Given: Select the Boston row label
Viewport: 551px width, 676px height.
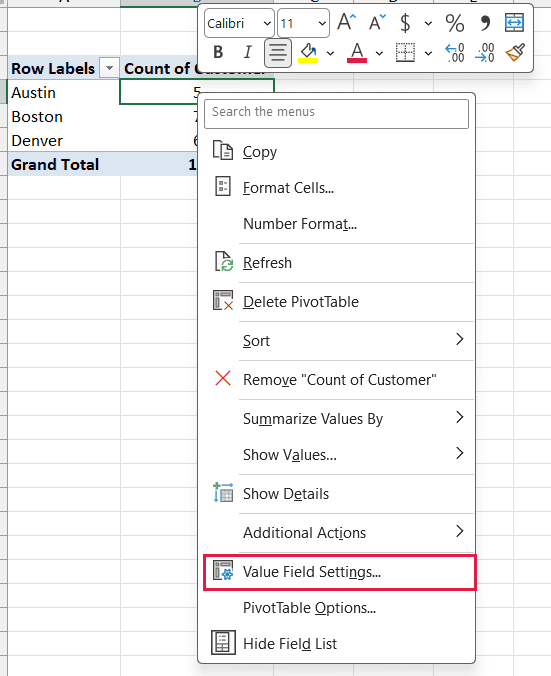Looking at the screenshot, I should [x=64, y=116].
